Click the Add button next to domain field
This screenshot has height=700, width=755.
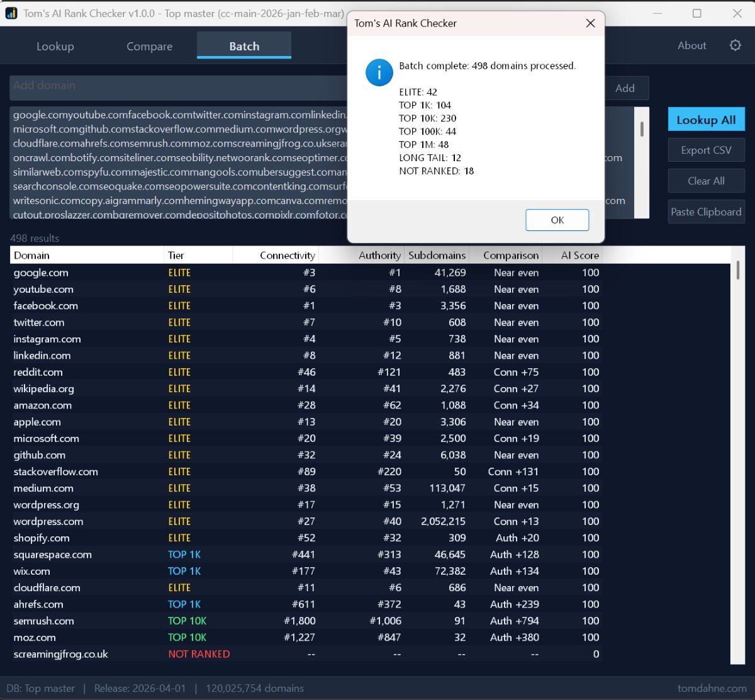[626, 88]
